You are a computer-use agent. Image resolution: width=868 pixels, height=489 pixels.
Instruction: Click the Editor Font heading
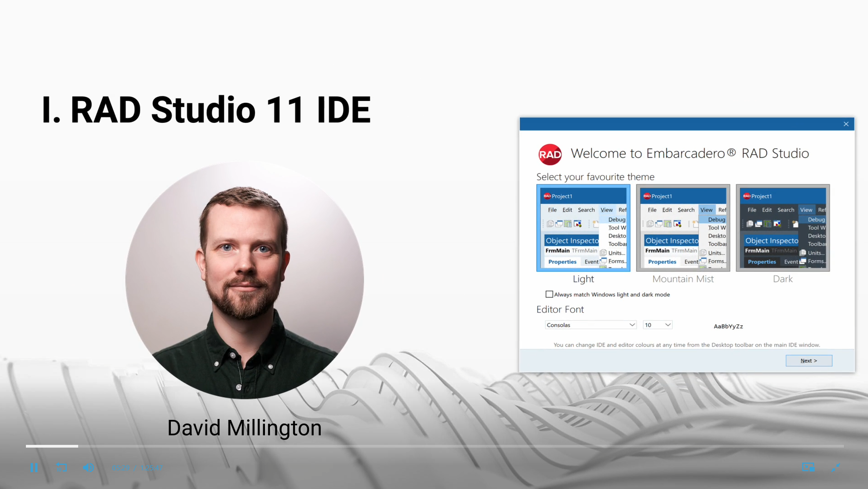(560, 309)
